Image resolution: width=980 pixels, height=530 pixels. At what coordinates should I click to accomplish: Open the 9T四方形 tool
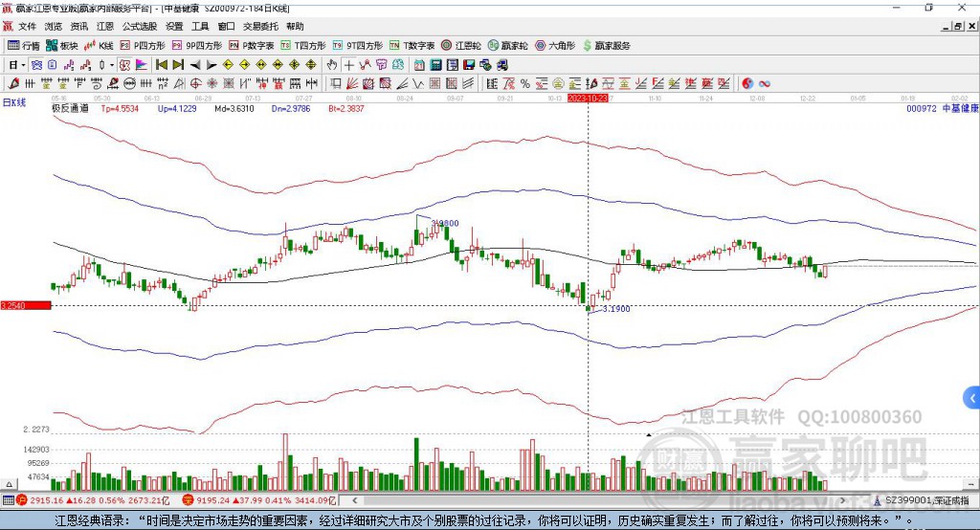click(358, 46)
